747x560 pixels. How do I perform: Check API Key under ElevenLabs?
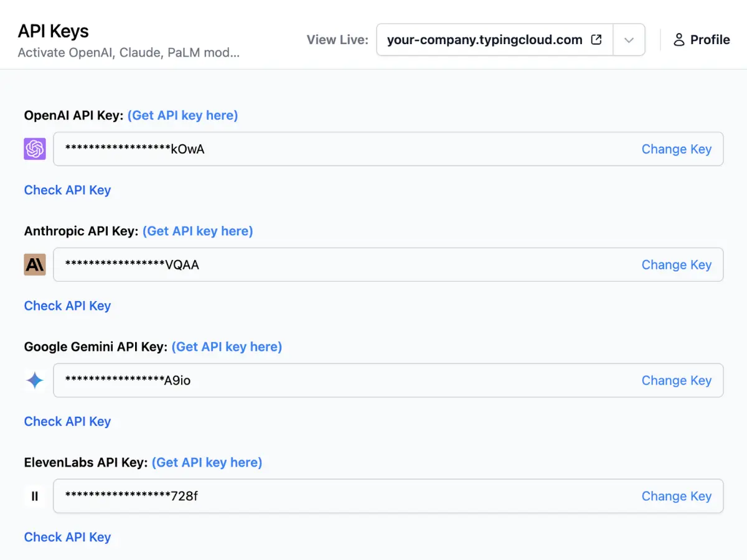click(67, 537)
